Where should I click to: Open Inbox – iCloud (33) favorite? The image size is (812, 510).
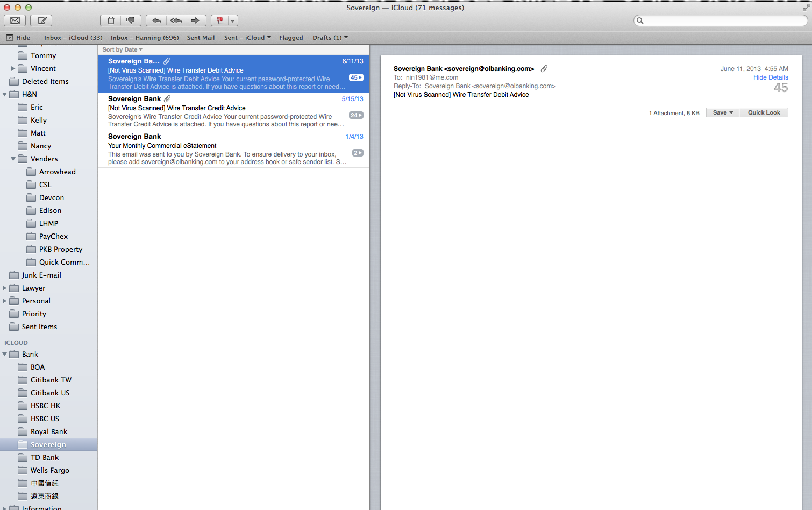(x=73, y=38)
